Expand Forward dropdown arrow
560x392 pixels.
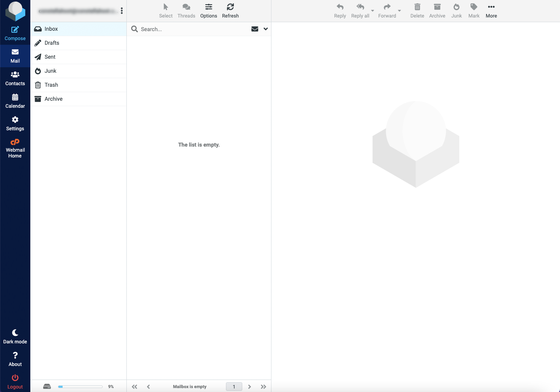399,11
